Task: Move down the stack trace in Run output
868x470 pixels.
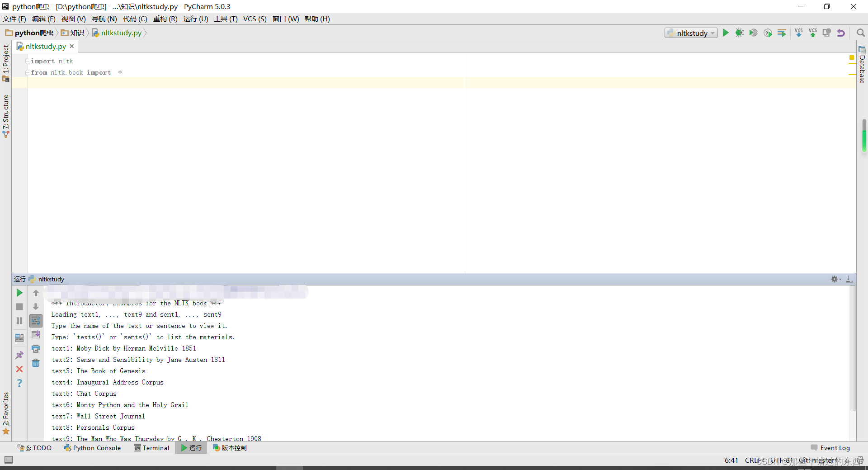Action: (36, 307)
